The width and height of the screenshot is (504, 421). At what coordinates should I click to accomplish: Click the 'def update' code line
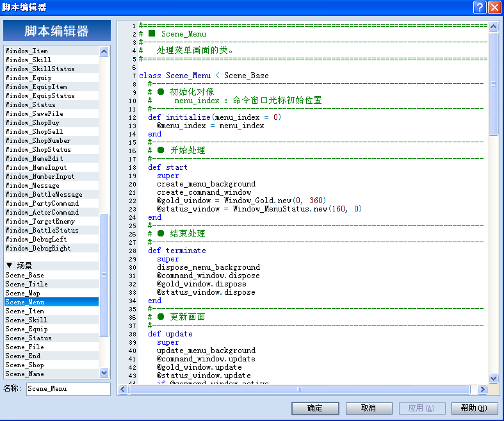170,334
